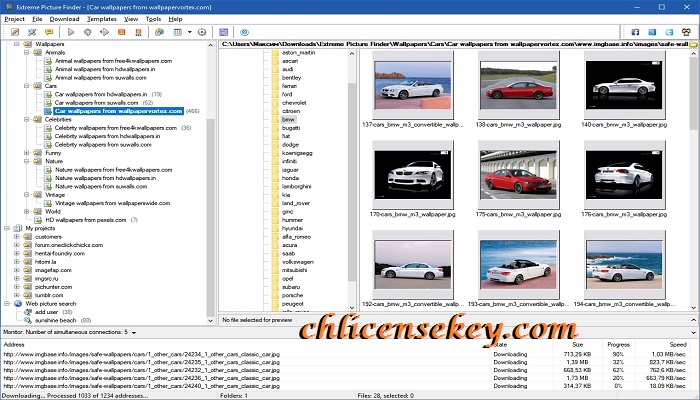The image size is (700, 400).
Task: Open the Download menu
Action: click(x=64, y=19)
